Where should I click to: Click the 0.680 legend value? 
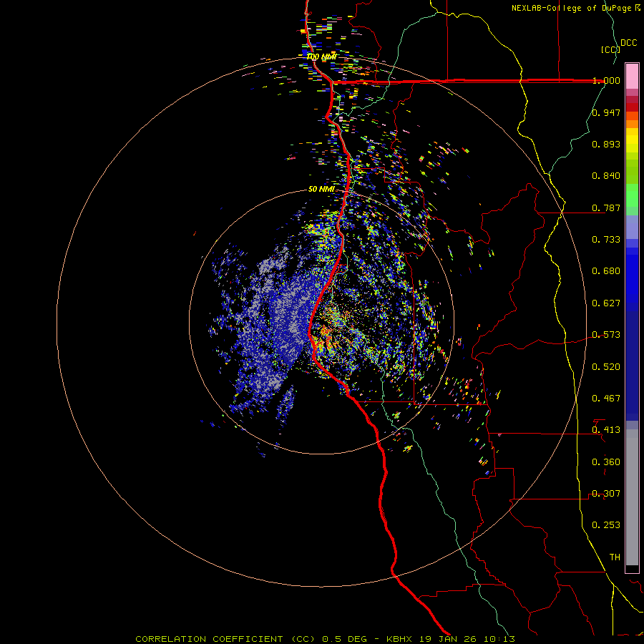pos(606,271)
